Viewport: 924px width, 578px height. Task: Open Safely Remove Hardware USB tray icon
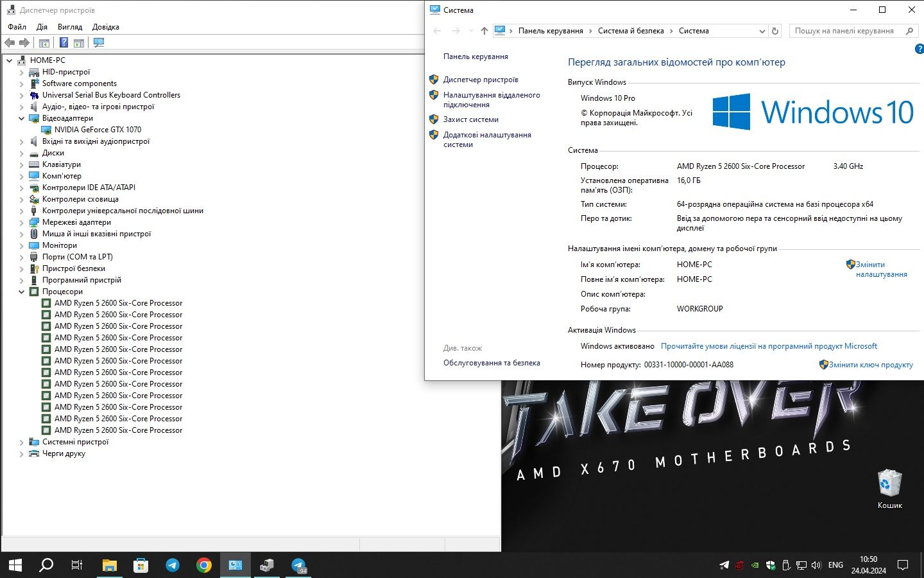[x=786, y=566]
